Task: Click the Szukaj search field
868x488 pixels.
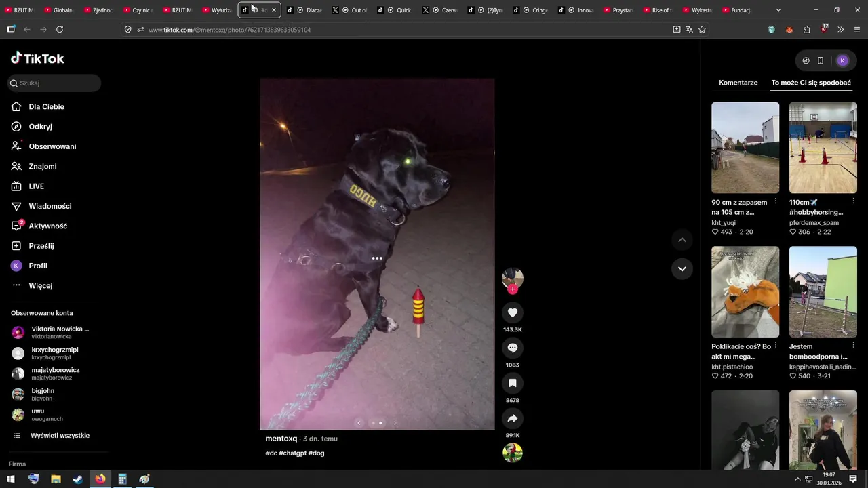Action: point(54,83)
